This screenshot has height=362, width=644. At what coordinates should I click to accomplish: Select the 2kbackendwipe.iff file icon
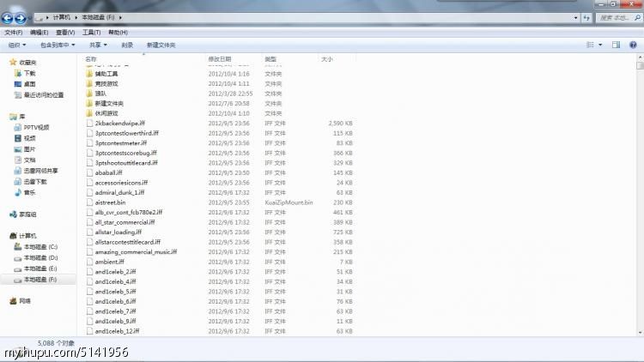(89, 124)
